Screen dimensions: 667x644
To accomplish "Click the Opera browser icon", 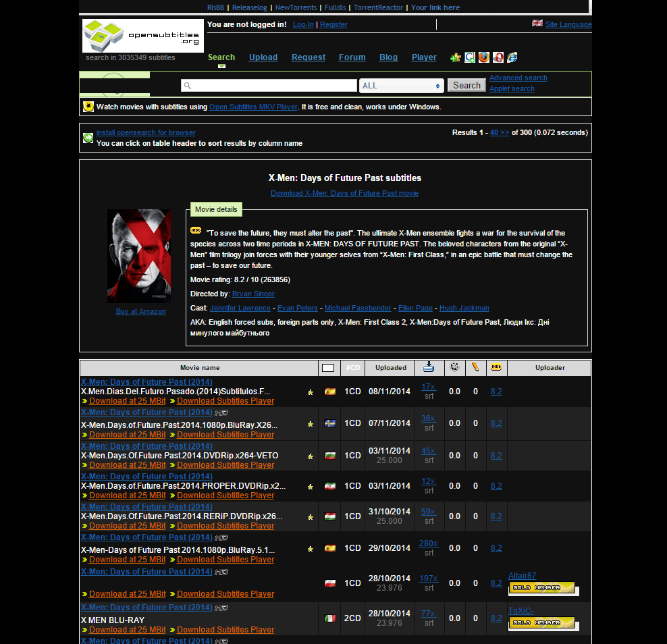I will pyautogui.click(x=498, y=57).
